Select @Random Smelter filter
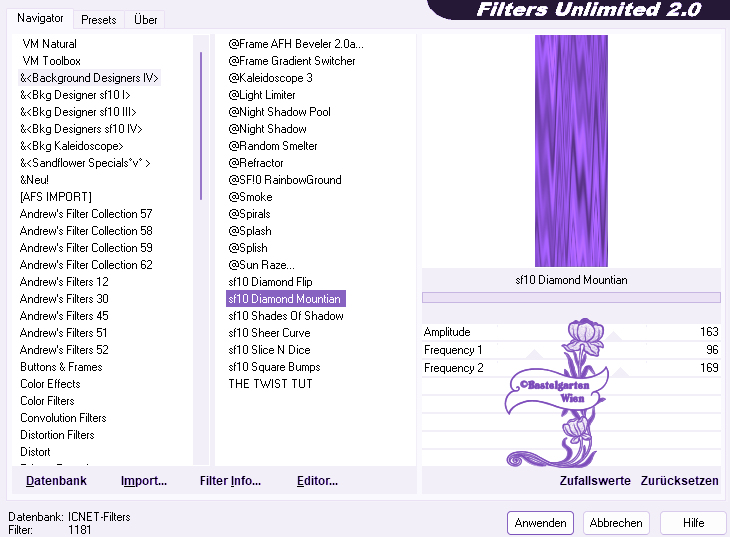This screenshot has height=537, width=730. tap(273, 146)
